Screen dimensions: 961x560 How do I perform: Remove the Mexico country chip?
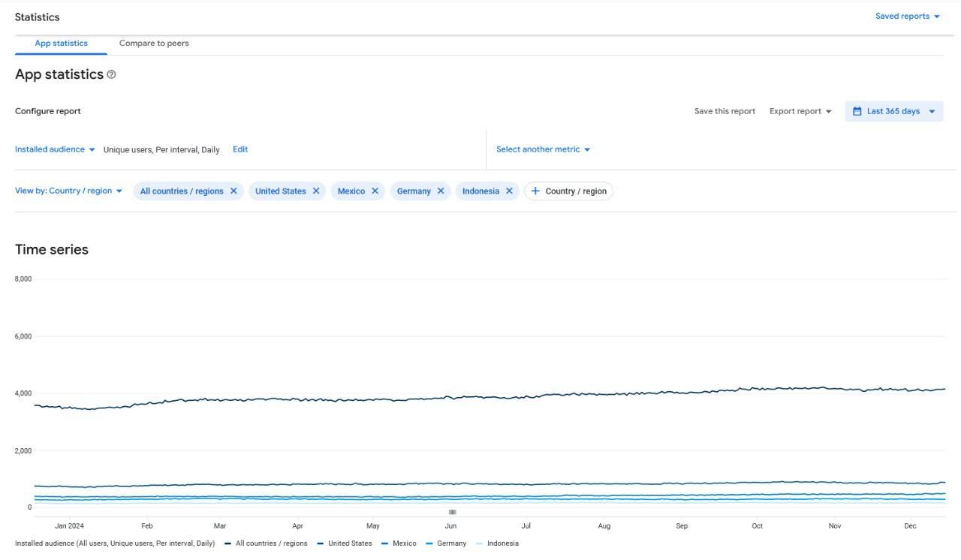tap(375, 191)
